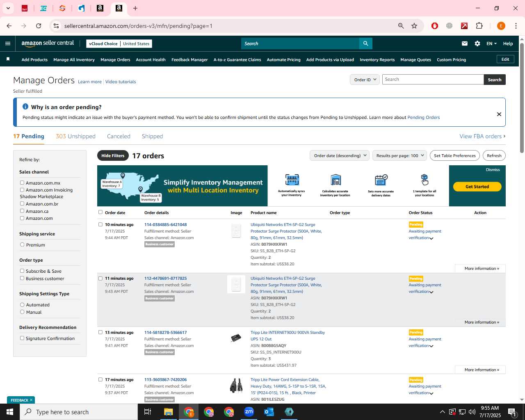This screenshot has height=420, width=525.
Task: Check the Subscribe & Save order type
Action: coord(22,271)
